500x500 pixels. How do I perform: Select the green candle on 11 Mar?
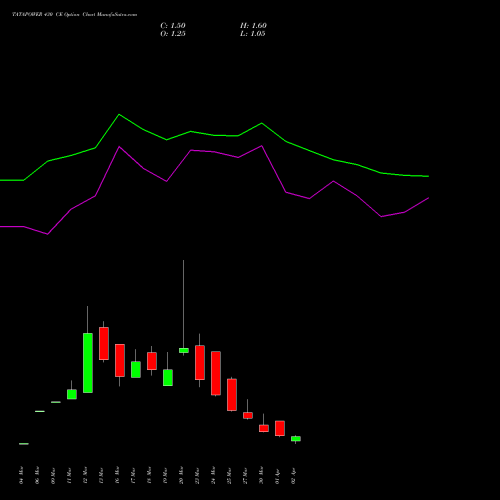pos(72,394)
